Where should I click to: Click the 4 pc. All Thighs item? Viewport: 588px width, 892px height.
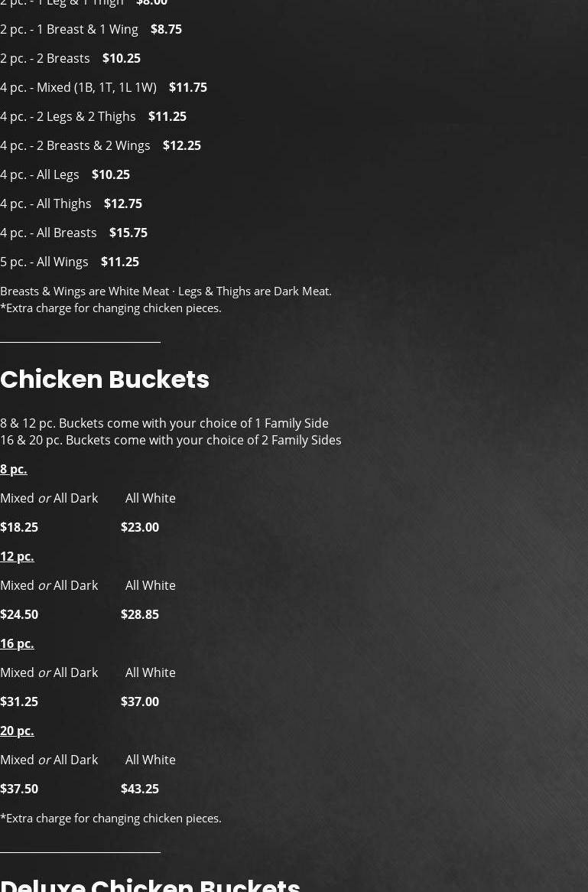click(46, 203)
